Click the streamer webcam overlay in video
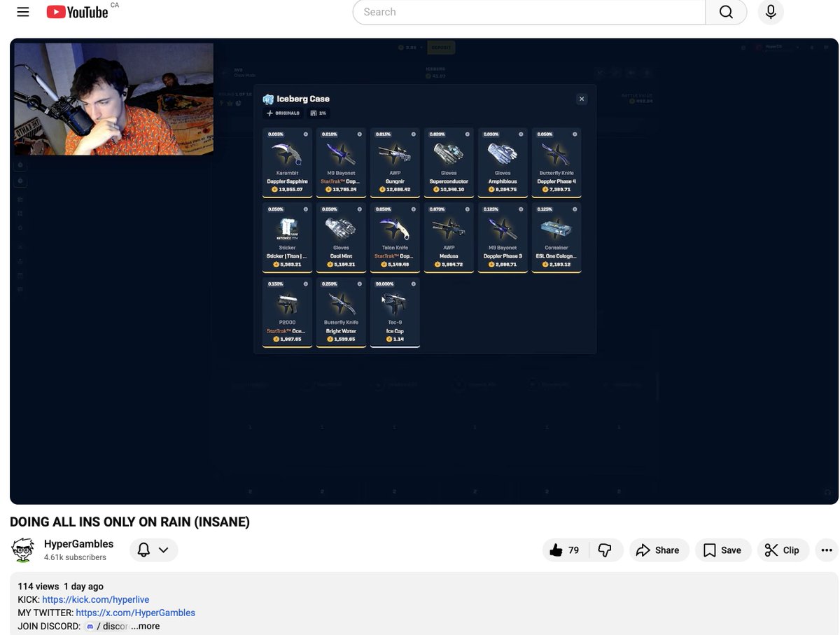Viewport: 840px width, 635px height. point(114,99)
